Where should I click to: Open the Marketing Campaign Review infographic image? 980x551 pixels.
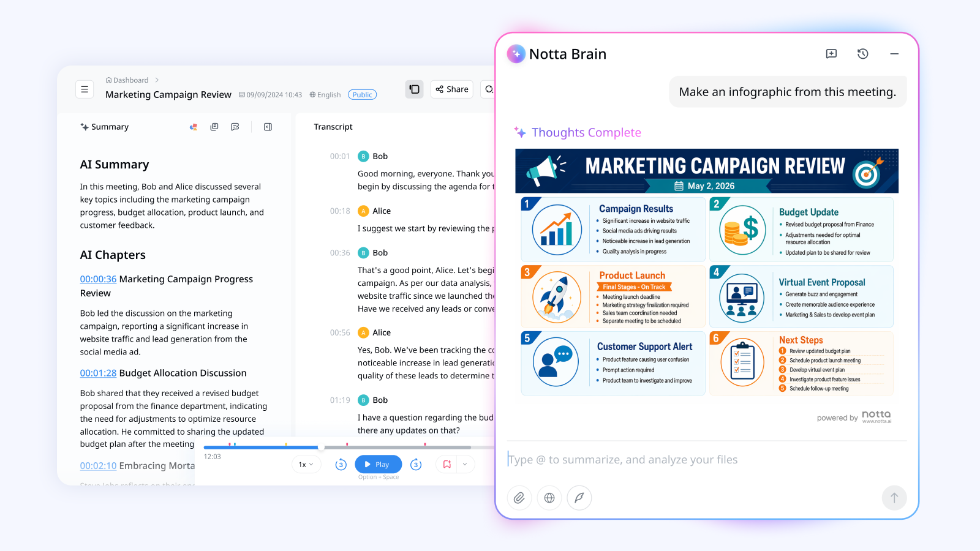pos(707,272)
